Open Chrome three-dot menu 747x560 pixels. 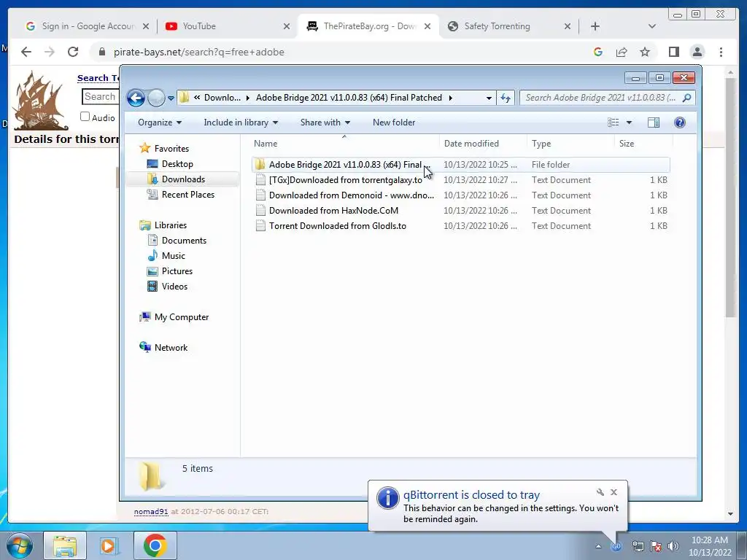(721, 52)
